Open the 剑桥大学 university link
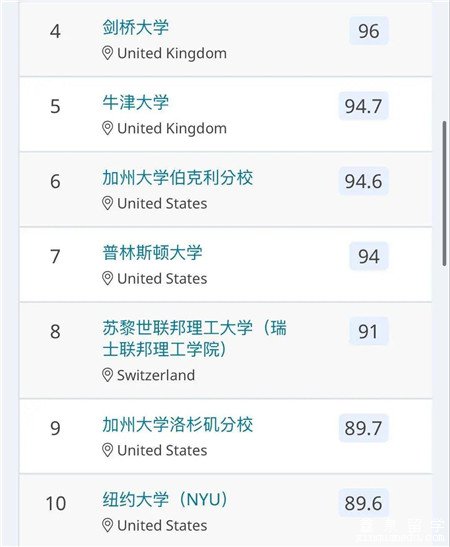450x547 pixels. [x=136, y=27]
